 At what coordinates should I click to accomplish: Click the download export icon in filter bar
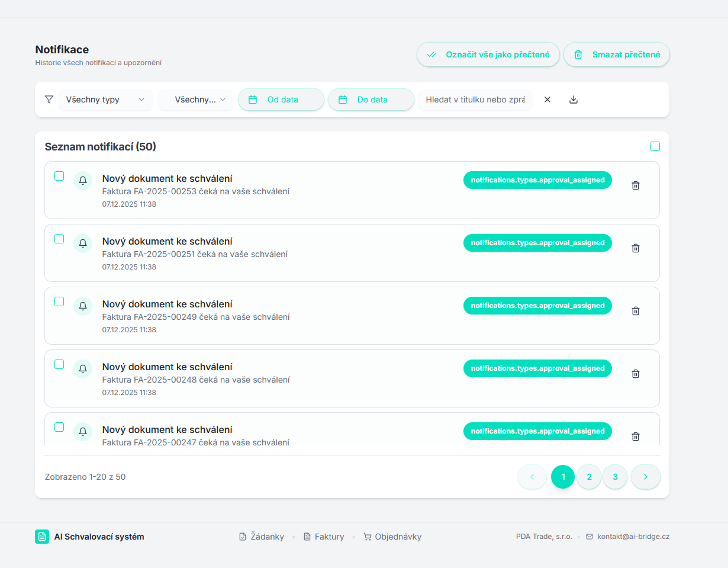coord(573,100)
